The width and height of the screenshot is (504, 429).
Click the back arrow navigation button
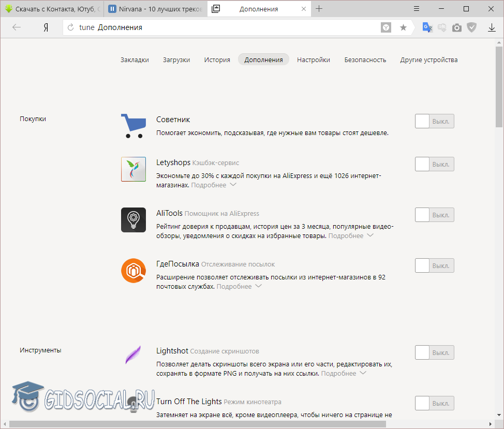pyautogui.click(x=17, y=27)
